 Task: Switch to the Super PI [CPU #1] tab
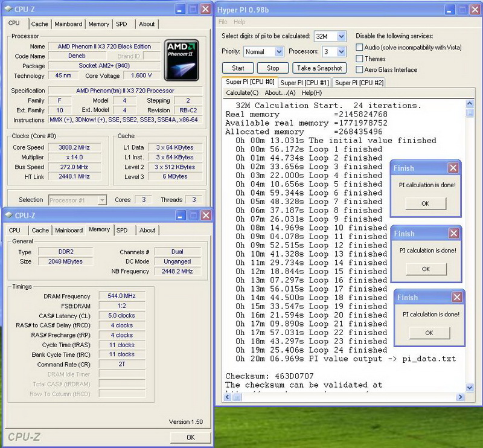pos(304,83)
